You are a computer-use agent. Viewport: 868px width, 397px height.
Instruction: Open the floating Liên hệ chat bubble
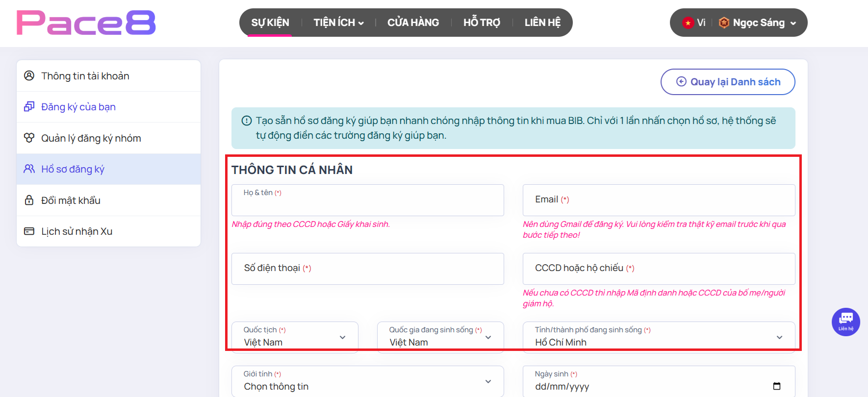click(x=845, y=322)
